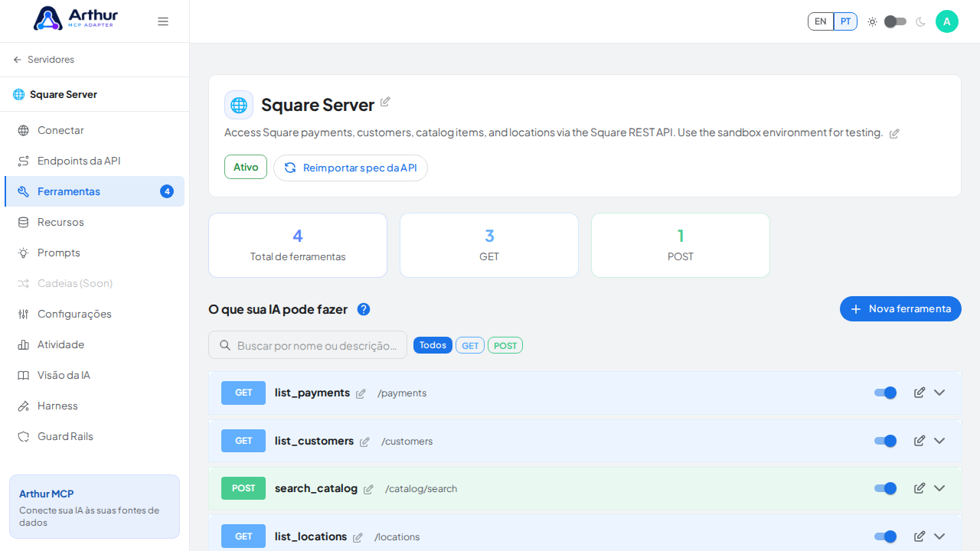Filter tools by Todos
The image size is (980, 551).
click(433, 345)
